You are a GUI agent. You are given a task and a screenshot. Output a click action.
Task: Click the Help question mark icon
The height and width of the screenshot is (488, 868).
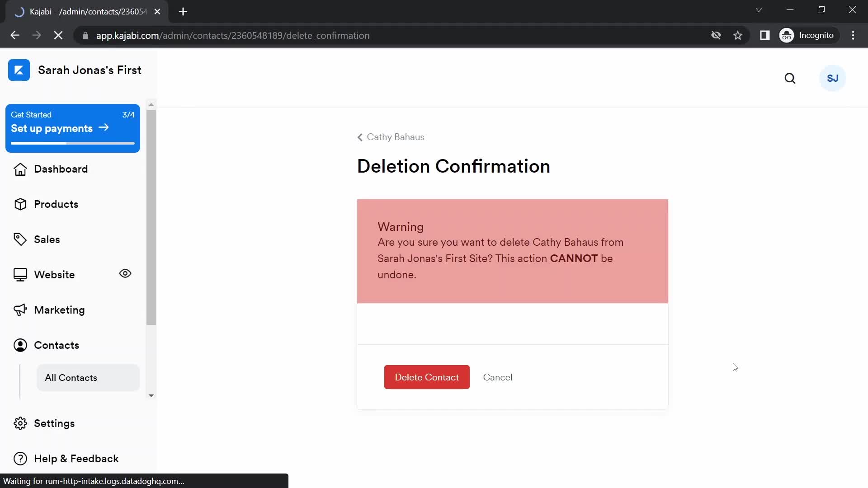[x=20, y=459]
